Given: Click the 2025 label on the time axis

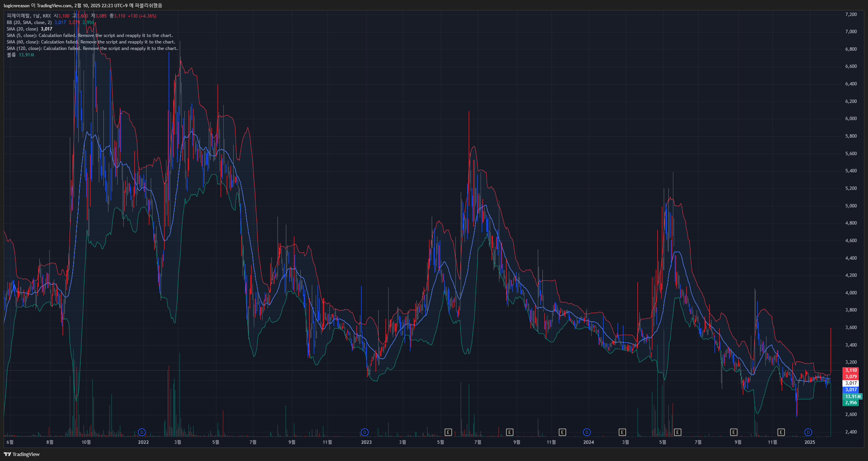Looking at the screenshot, I should [x=810, y=442].
